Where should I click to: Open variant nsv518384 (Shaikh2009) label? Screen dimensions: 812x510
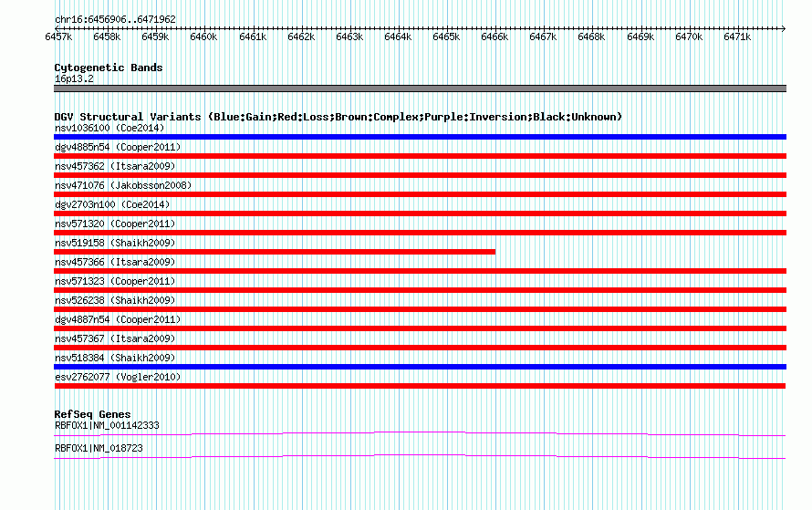(115, 358)
